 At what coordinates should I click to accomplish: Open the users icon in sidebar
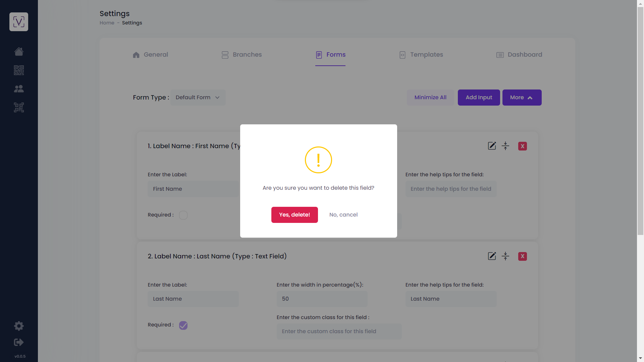(x=19, y=88)
